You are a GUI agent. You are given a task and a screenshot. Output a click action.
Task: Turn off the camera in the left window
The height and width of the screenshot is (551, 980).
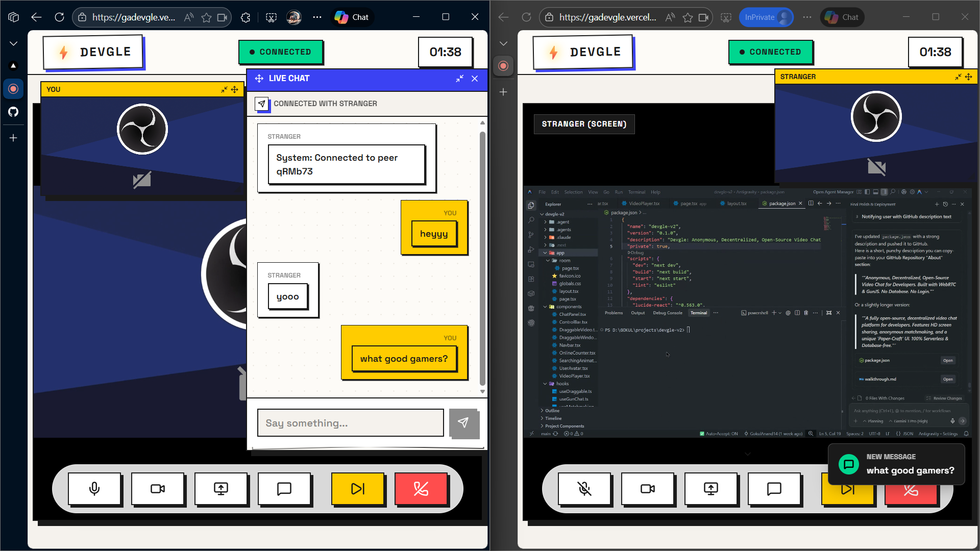tap(158, 489)
